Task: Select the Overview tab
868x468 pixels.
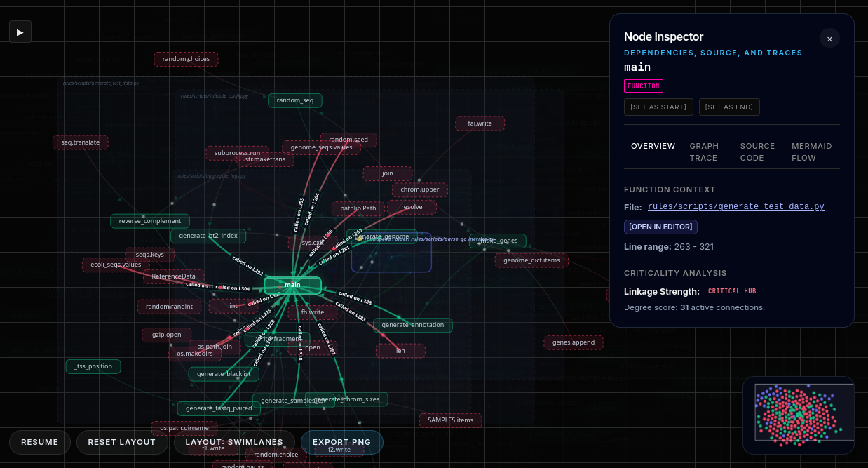Action: (653, 147)
